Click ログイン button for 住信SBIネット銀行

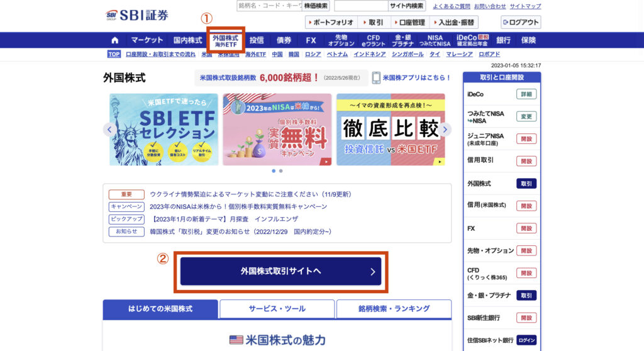[526, 340]
